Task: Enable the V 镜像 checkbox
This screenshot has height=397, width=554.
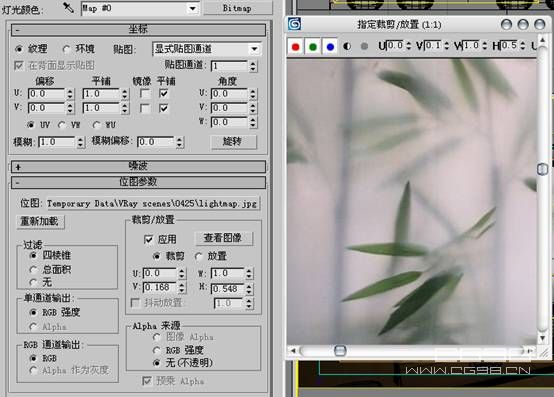Action: (145, 108)
